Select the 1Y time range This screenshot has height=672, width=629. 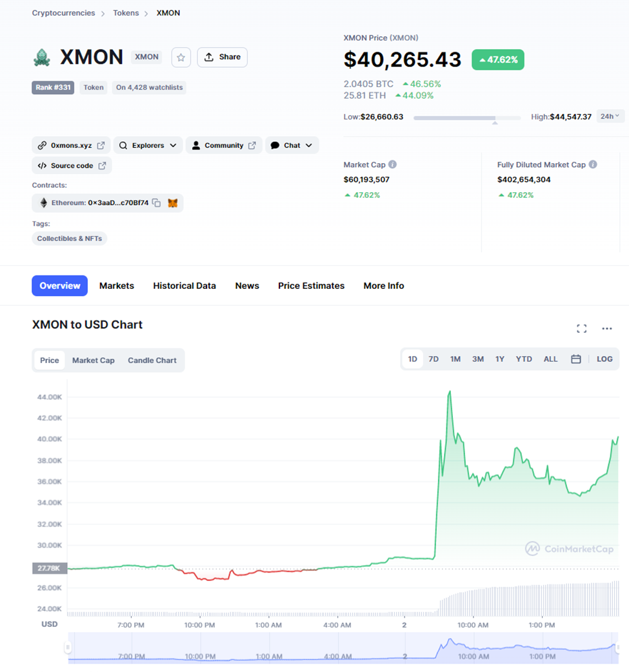tap(500, 359)
